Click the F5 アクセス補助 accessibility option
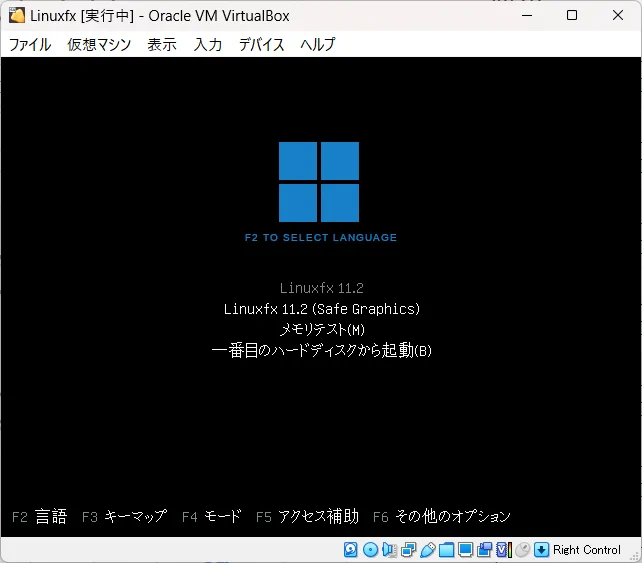Viewport: 642px width, 563px height. (307, 516)
